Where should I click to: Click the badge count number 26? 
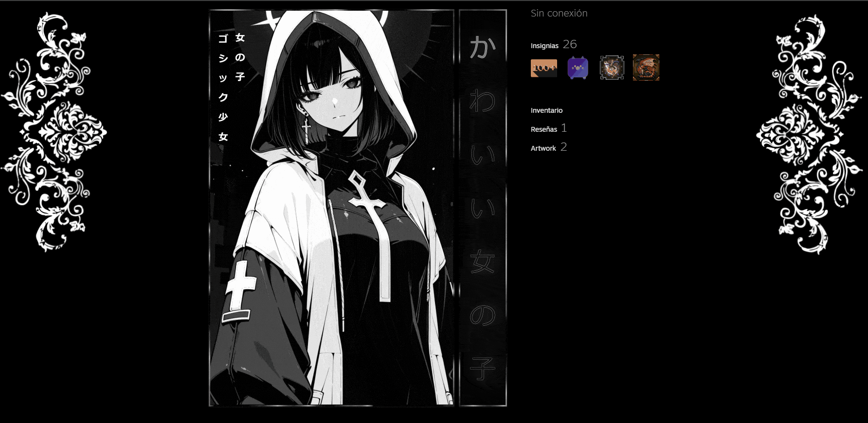tap(570, 44)
